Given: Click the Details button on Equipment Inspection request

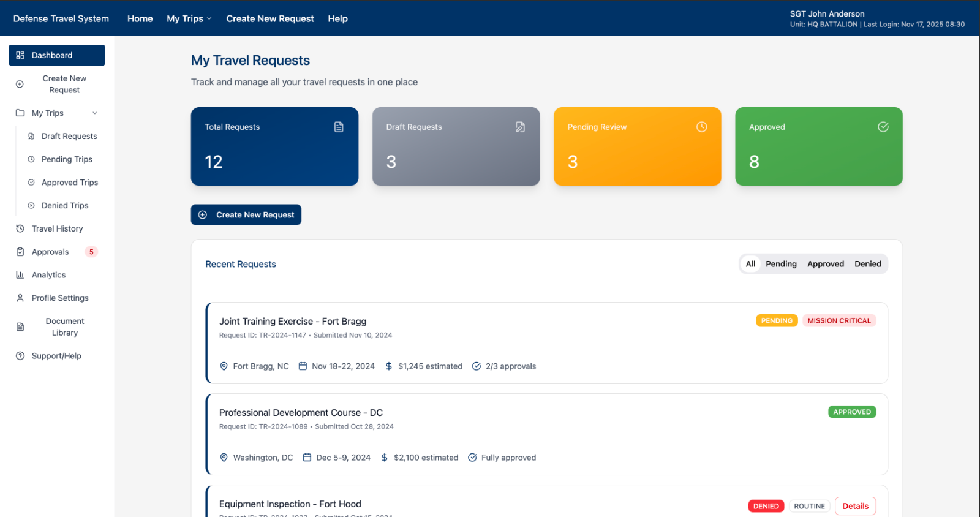Looking at the screenshot, I should pyautogui.click(x=855, y=506).
